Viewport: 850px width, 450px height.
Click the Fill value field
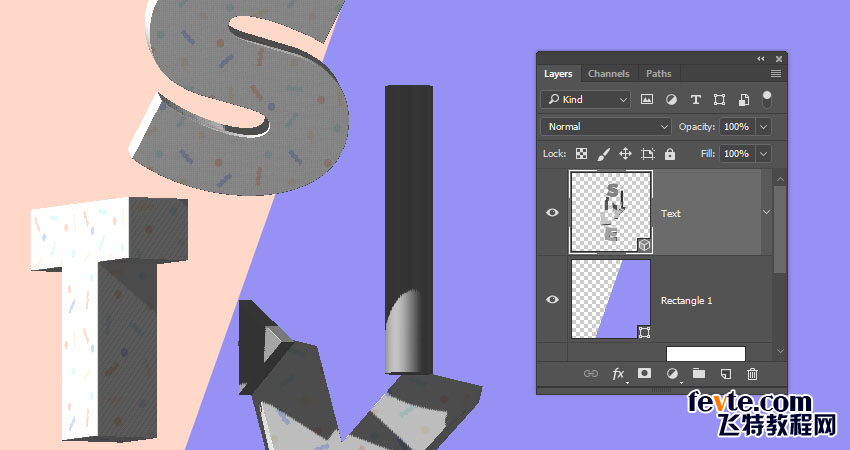point(737,154)
